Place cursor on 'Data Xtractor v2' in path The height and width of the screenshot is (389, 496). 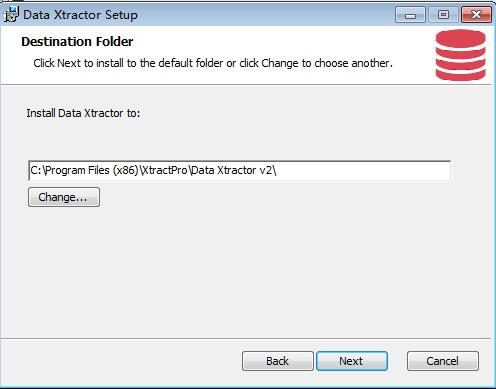click(232, 170)
